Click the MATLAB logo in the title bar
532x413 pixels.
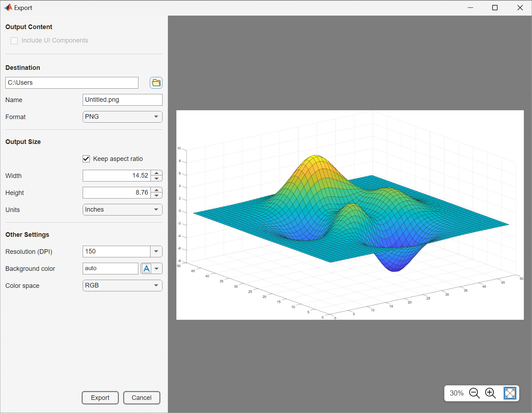8,7
